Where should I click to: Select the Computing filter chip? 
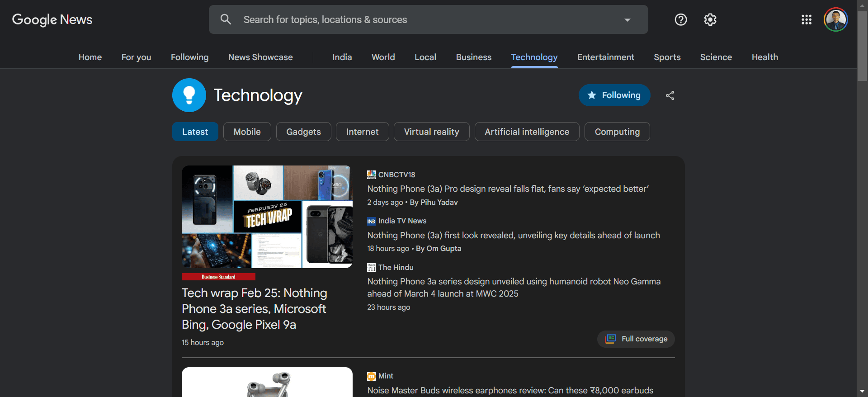(617, 132)
